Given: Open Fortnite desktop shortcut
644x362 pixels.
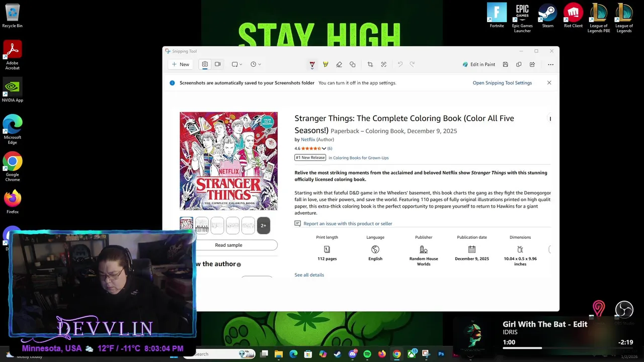Looking at the screenshot, I should 497,16.
